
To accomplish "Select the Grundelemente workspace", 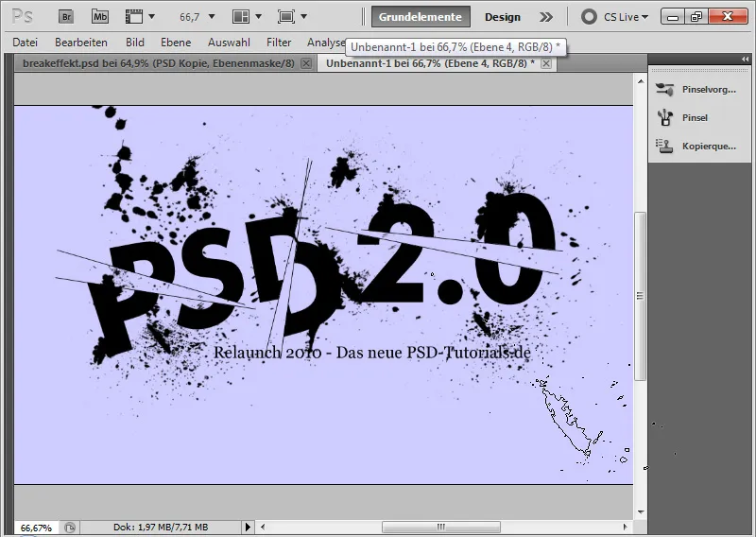I will (421, 17).
